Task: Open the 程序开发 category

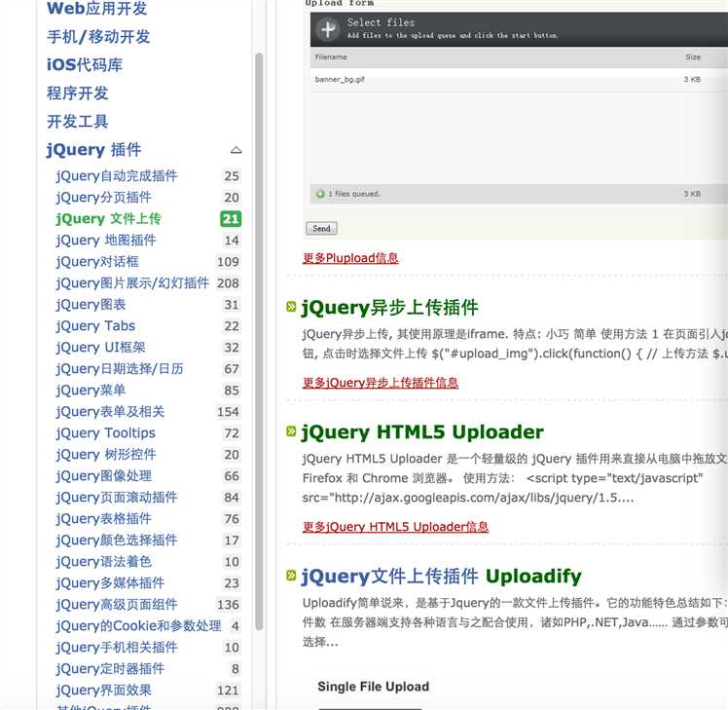Action: pos(78,93)
